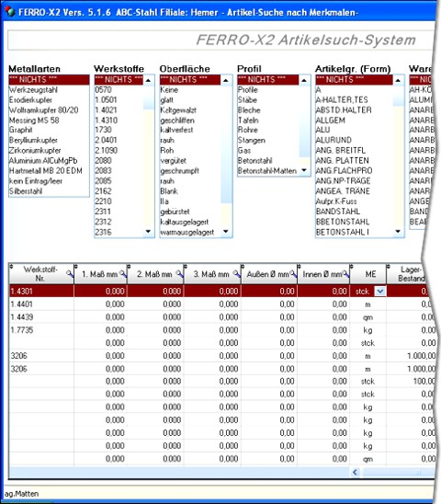Image resolution: width=441 pixels, height=504 pixels.
Task: Open the ME dropdown in row 1.4301
Action: click(380, 292)
